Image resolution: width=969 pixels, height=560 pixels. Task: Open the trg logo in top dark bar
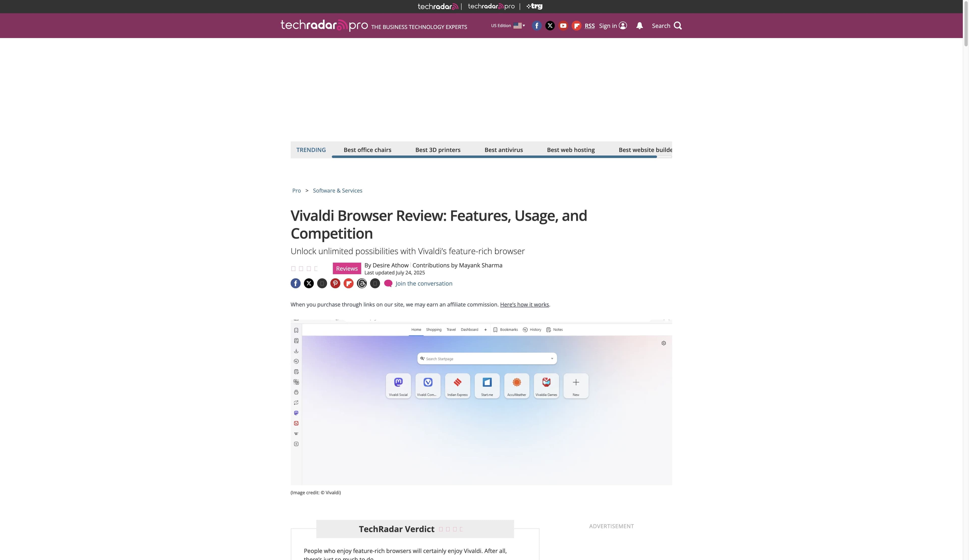click(x=534, y=6)
